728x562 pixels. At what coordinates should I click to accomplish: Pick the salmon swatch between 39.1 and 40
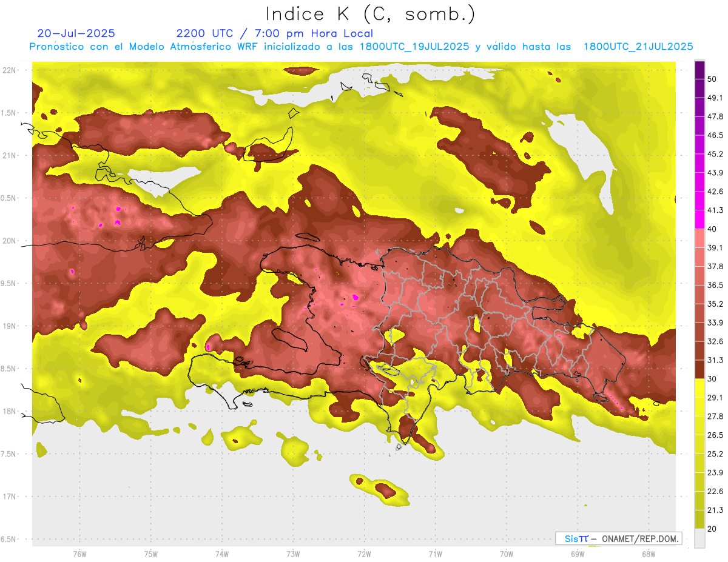tap(699, 238)
